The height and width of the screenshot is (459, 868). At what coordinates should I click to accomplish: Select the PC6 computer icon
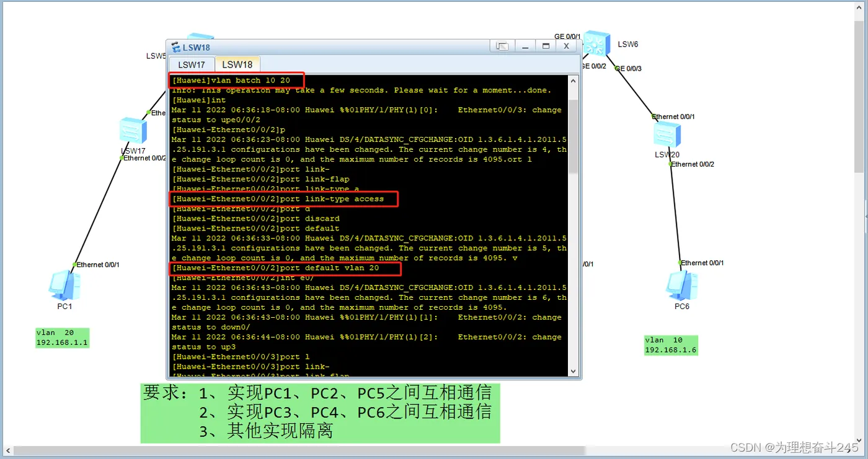point(681,286)
